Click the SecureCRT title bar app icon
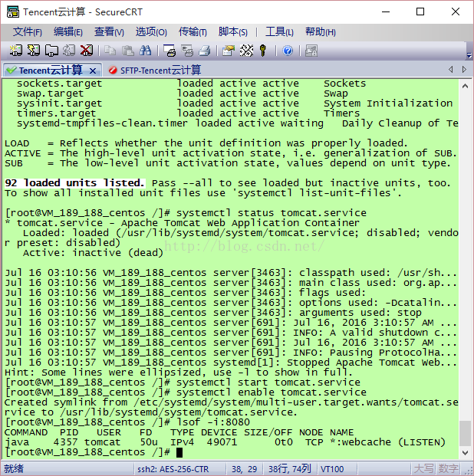This screenshot has width=474, height=476. (x=13, y=11)
